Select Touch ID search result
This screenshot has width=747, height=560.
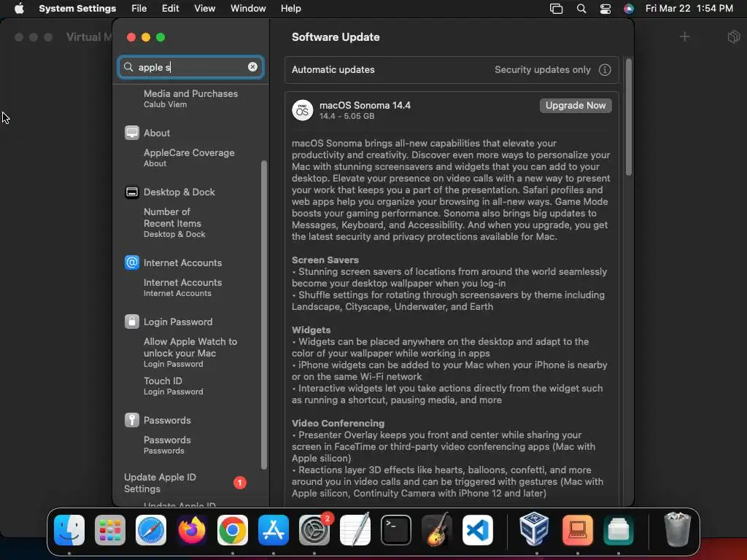tap(174, 386)
